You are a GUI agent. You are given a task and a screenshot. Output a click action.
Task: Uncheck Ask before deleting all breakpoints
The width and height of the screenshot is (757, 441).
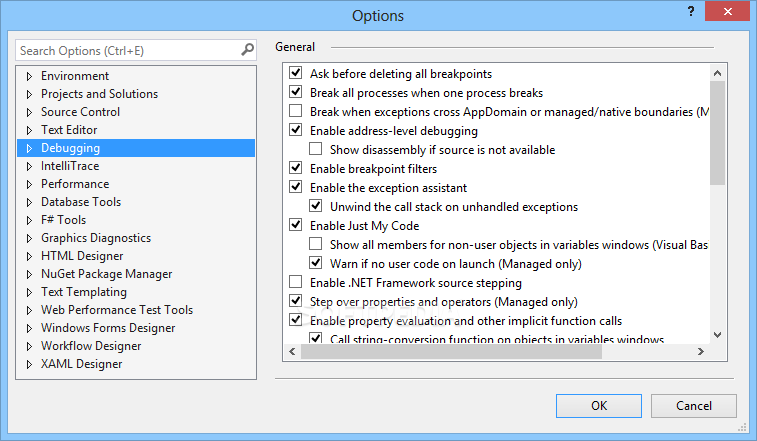click(x=295, y=73)
